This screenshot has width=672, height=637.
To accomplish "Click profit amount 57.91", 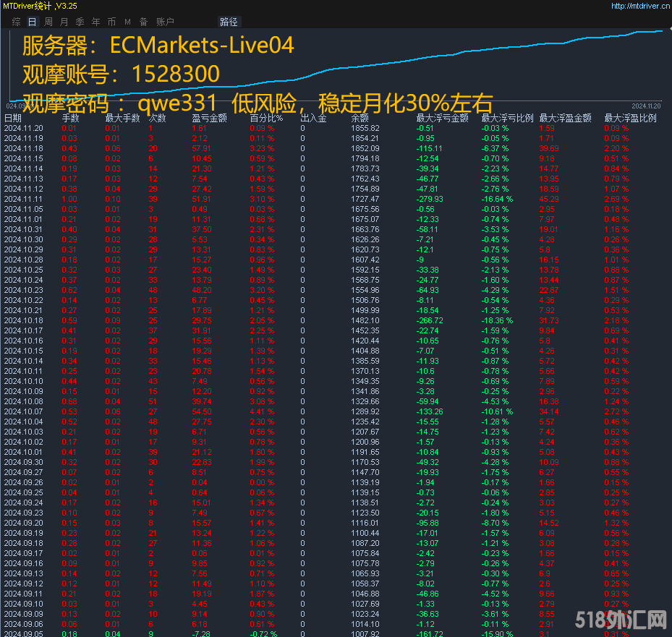I will (201, 148).
